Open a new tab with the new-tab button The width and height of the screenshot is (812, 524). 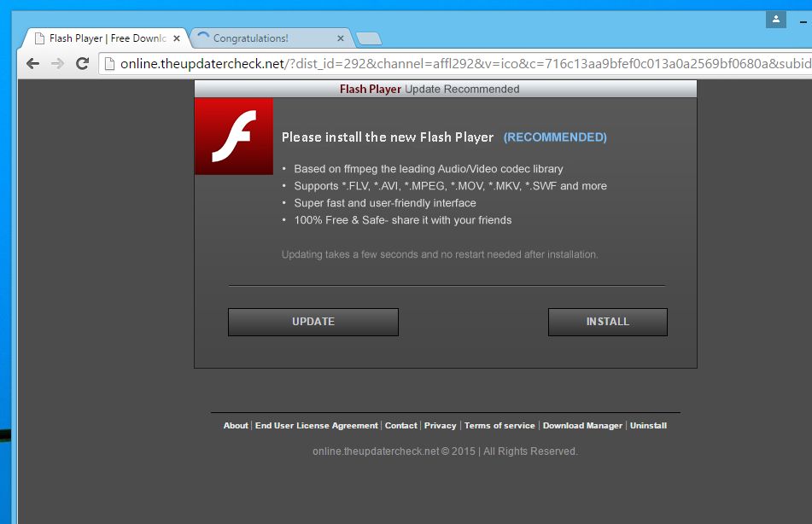click(369, 38)
